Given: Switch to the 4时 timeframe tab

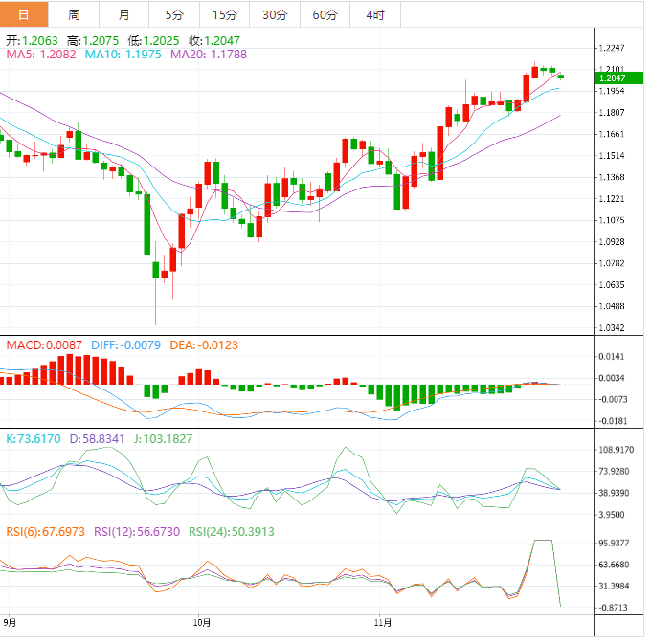Looking at the screenshot, I should [374, 14].
